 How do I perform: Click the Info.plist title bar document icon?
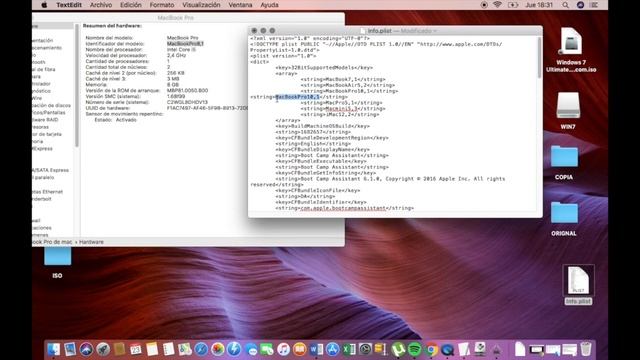364,31
